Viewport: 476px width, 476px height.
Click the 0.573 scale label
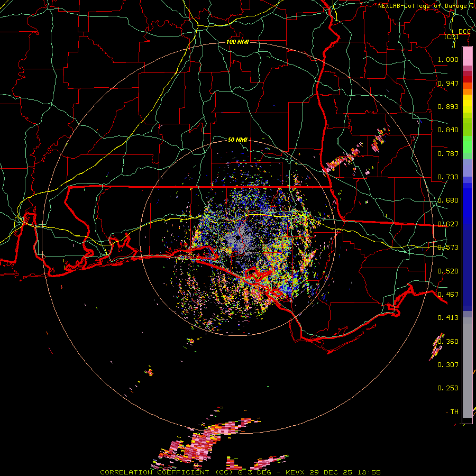point(448,248)
